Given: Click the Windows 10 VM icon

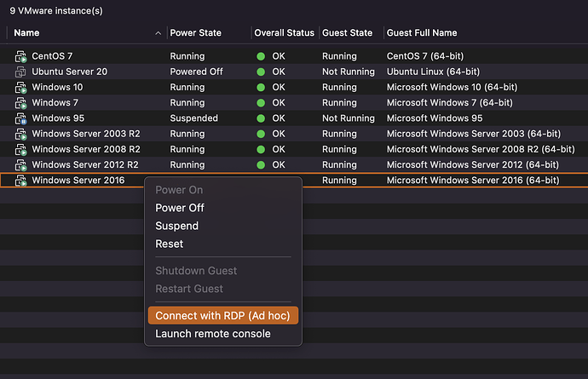Looking at the screenshot, I should tap(21, 88).
